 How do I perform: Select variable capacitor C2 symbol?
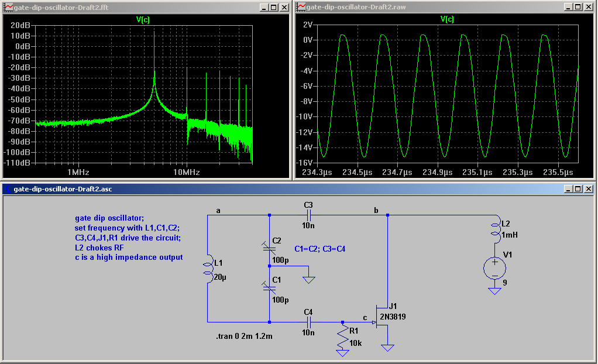coord(269,248)
